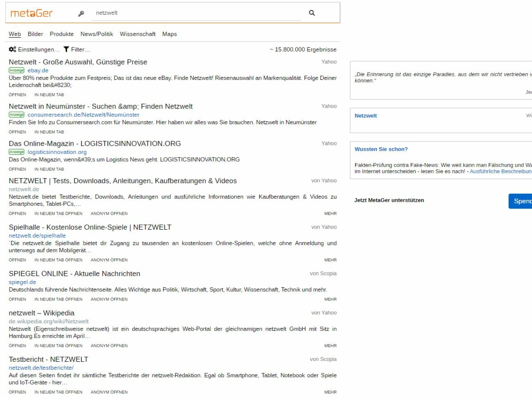Click inside the search input field
Viewport: 532px width, 399px height.
pyautogui.click(x=195, y=13)
